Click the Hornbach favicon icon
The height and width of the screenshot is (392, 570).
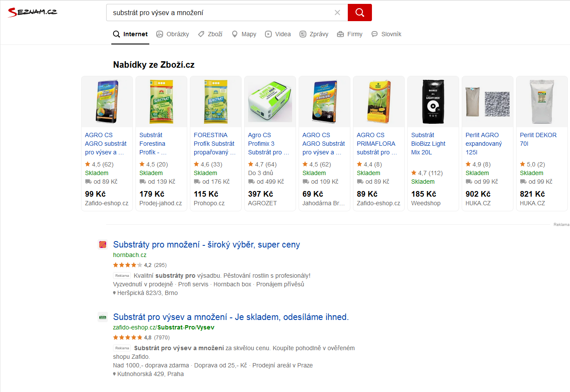point(103,245)
